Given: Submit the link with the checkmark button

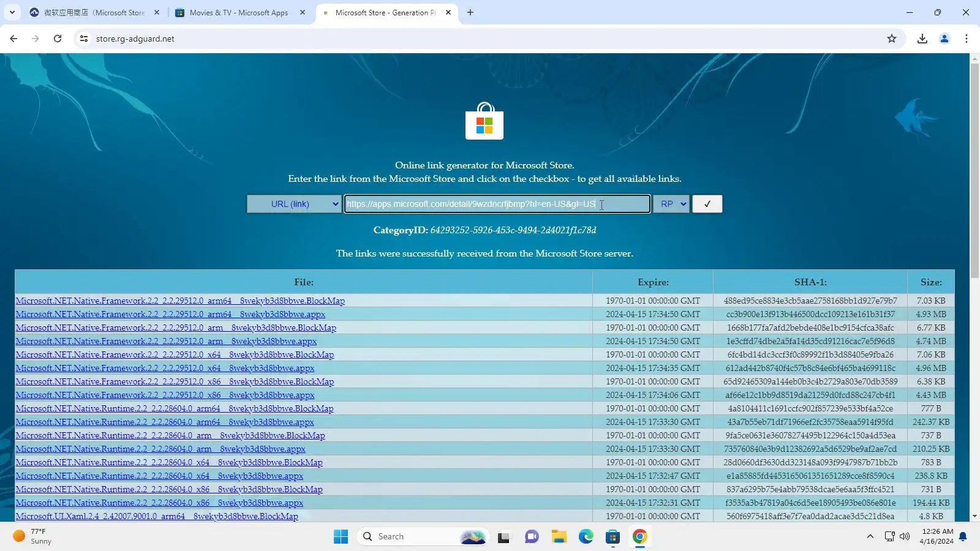Looking at the screenshot, I should (x=707, y=204).
